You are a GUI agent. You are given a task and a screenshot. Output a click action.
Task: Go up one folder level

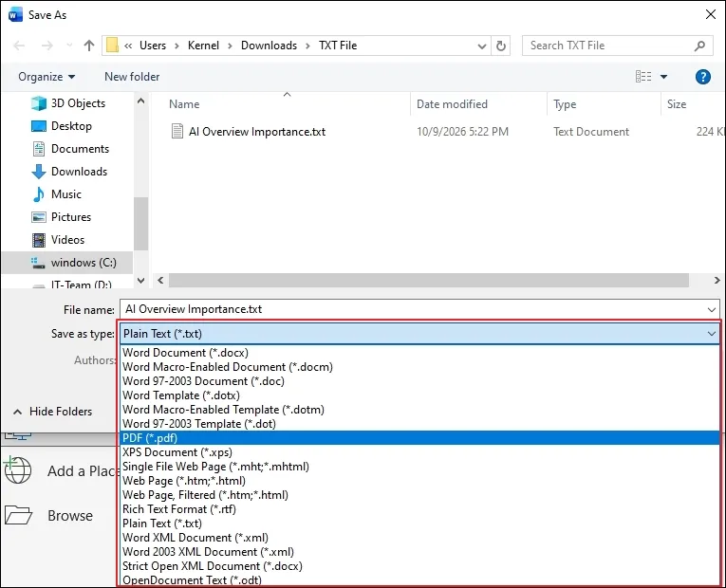[89, 46]
